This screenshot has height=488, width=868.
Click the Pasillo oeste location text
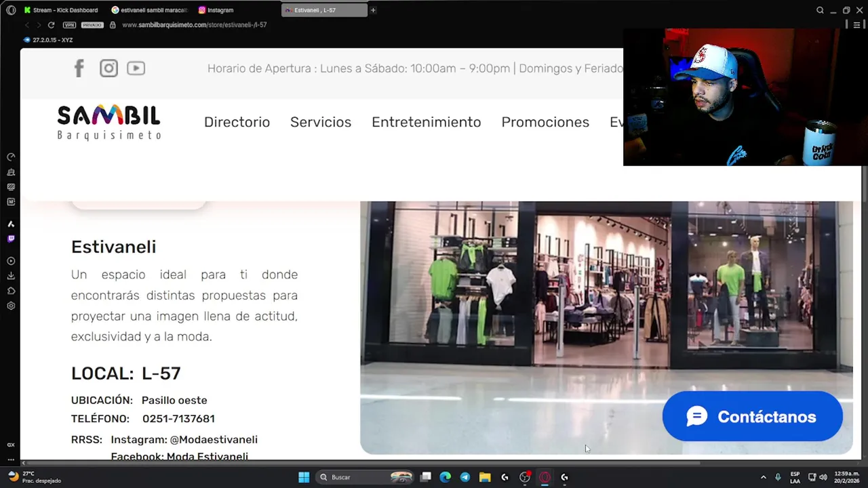click(174, 401)
